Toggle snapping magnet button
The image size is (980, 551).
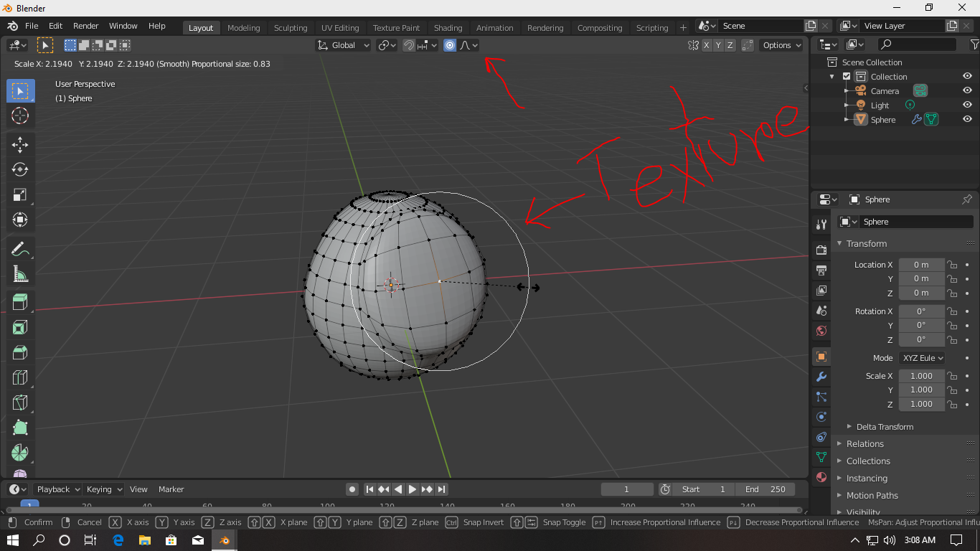tap(408, 45)
